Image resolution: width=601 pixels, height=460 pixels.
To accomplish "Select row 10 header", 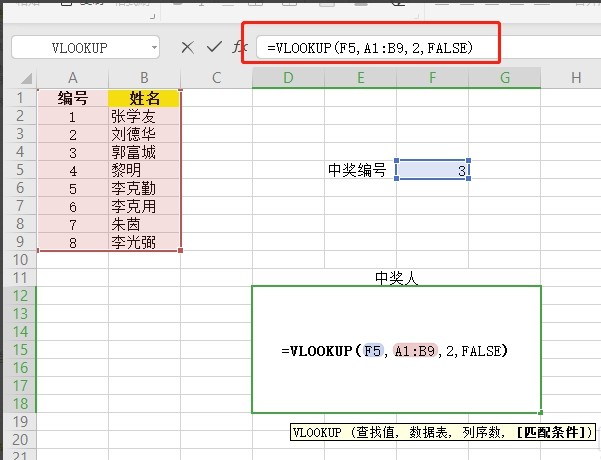I will (20, 260).
